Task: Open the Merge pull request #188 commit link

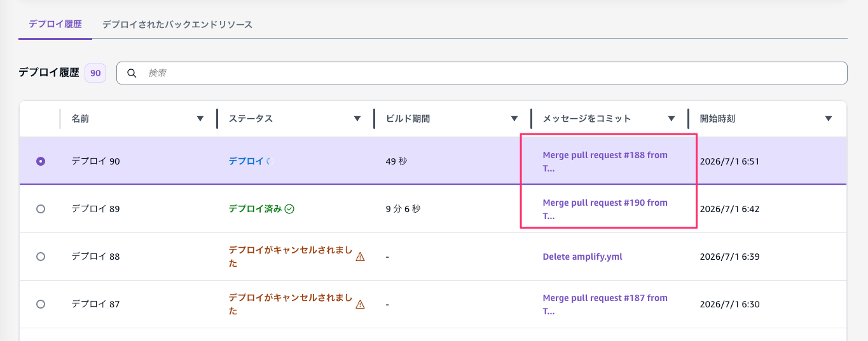Action: [605, 161]
